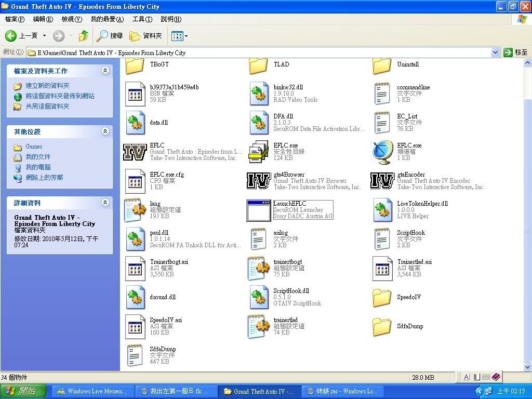This screenshot has width=532, height=399.
Task: Select the ScriptHook.dll file icon
Action: click(259, 297)
